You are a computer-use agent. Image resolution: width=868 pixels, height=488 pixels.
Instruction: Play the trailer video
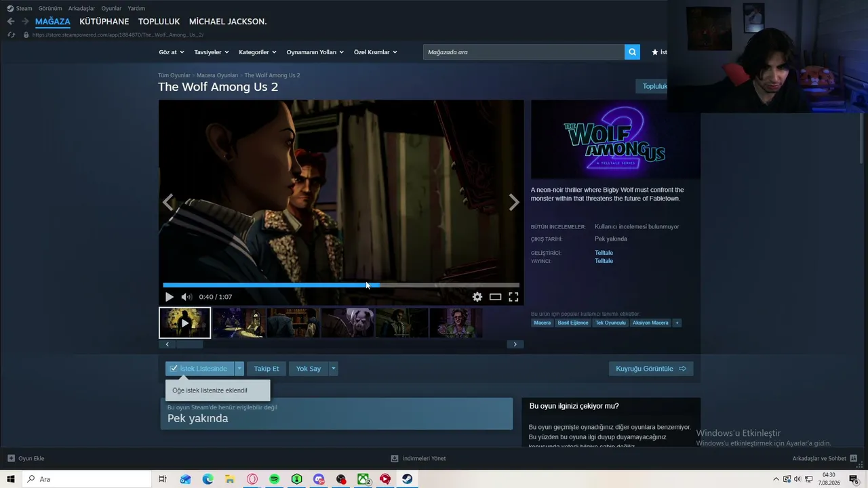pyautogui.click(x=169, y=297)
